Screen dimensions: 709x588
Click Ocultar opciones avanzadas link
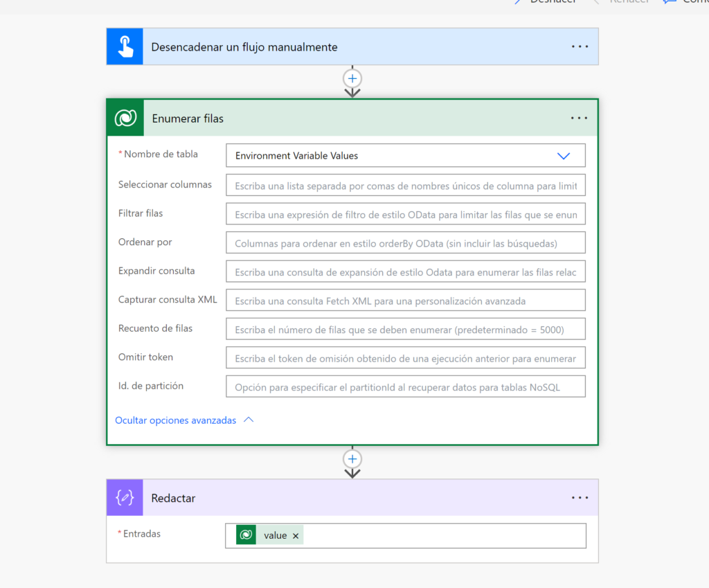[x=175, y=420]
